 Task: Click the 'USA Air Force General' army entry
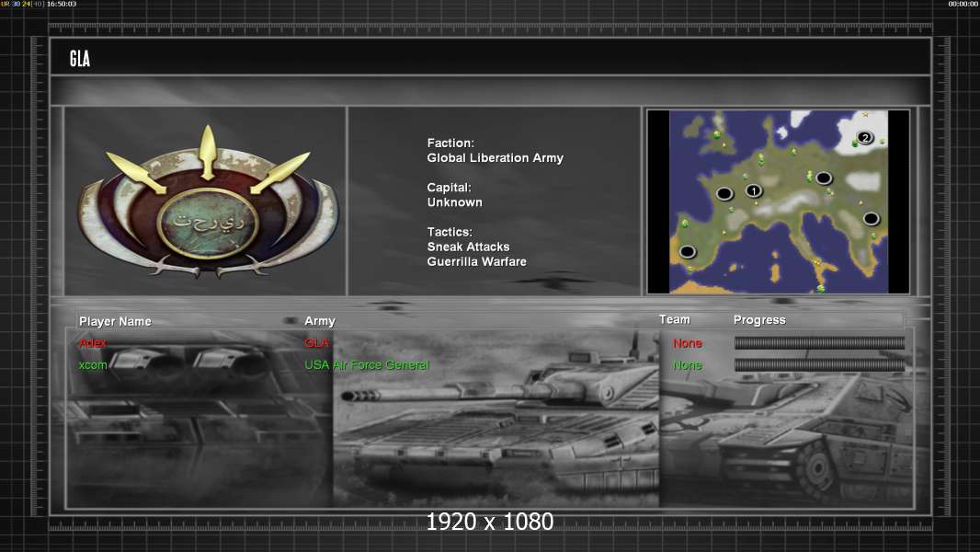(367, 365)
